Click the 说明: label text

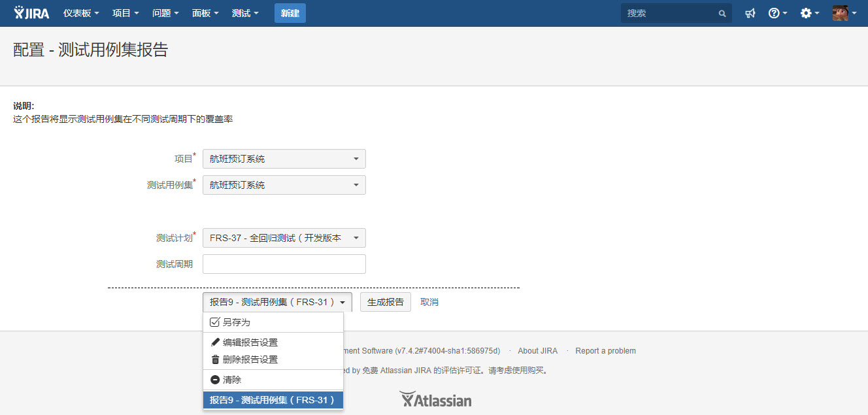tap(24, 106)
